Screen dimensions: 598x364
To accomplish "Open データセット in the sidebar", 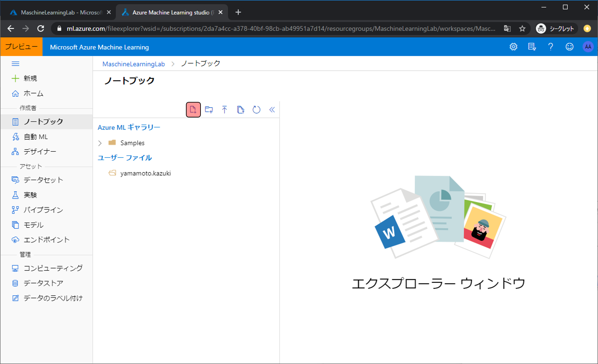I will pos(43,180).
